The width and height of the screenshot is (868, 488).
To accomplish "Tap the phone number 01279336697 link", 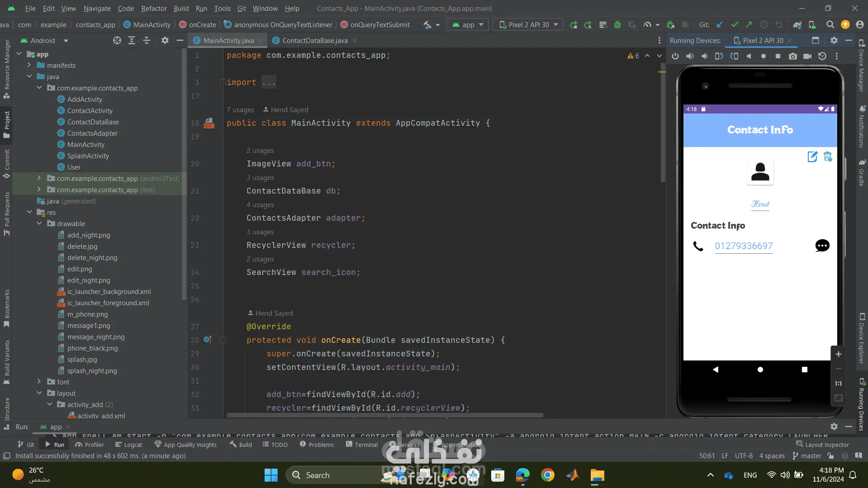I will click(744, 246).
